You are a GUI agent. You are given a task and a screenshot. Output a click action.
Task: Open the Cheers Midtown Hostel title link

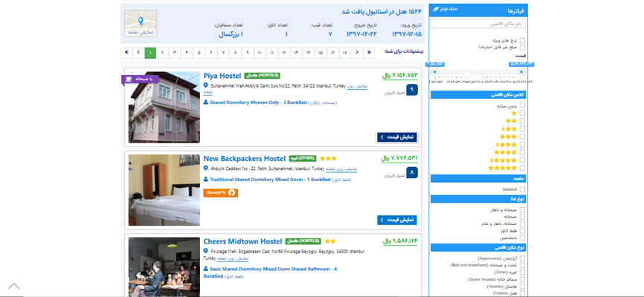click(x=242, y=241)
